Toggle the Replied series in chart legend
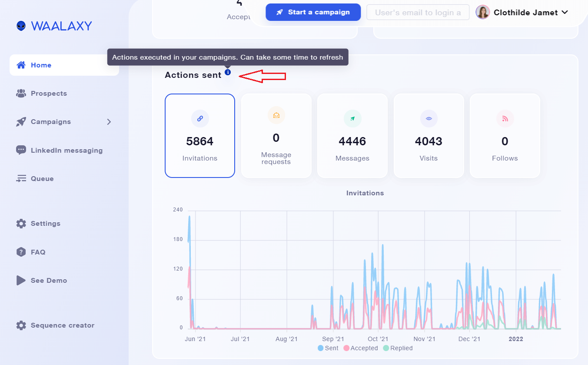Viewport: 588px width, 365px height. [398, 348]
